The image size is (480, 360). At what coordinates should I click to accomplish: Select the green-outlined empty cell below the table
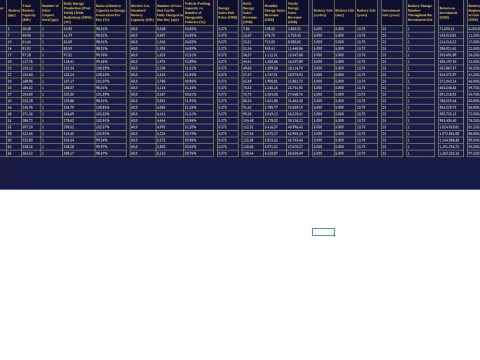pyautogui.click(x=323, y=232)
